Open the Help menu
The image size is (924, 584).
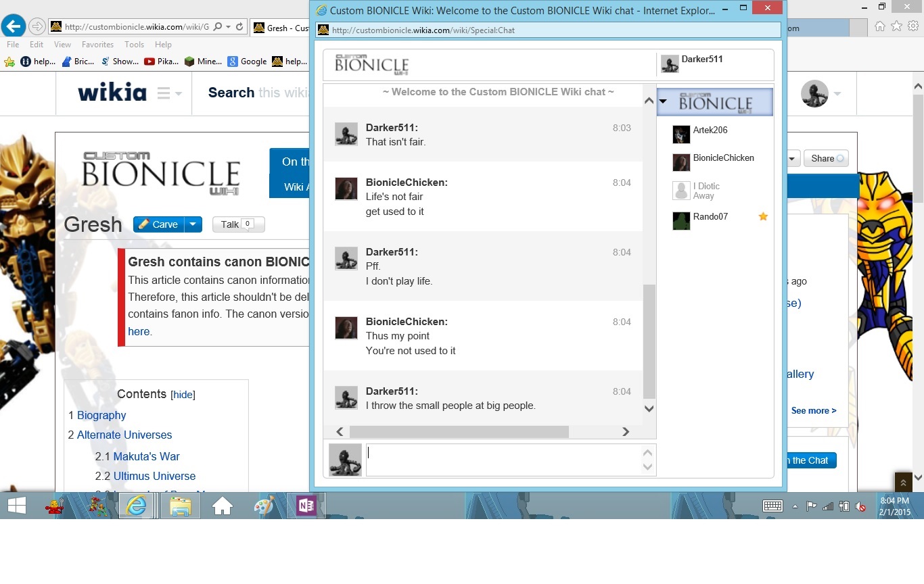pos(163,45)
